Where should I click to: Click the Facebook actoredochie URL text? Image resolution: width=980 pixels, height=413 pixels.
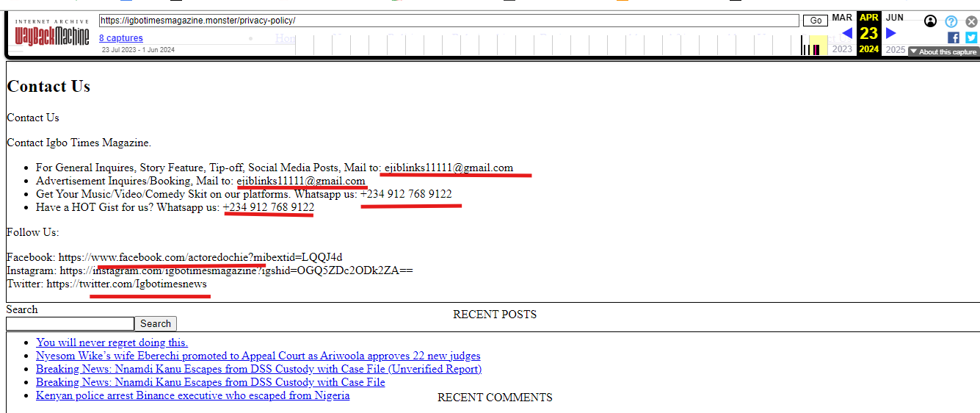click(x=200, y=257)
